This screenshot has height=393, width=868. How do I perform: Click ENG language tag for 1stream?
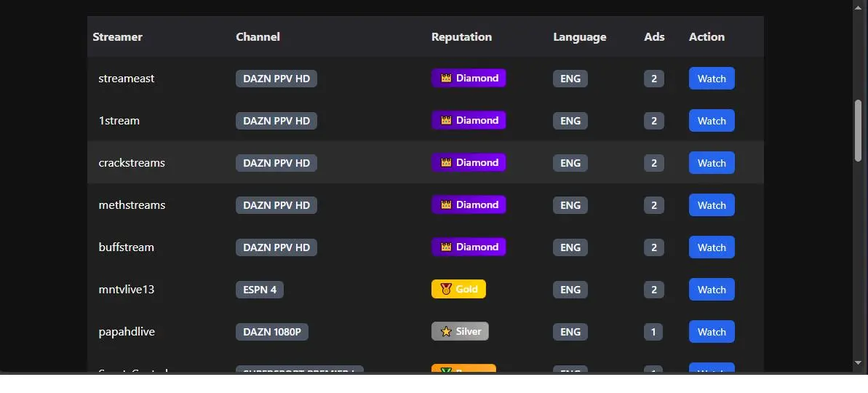(570, 121)
